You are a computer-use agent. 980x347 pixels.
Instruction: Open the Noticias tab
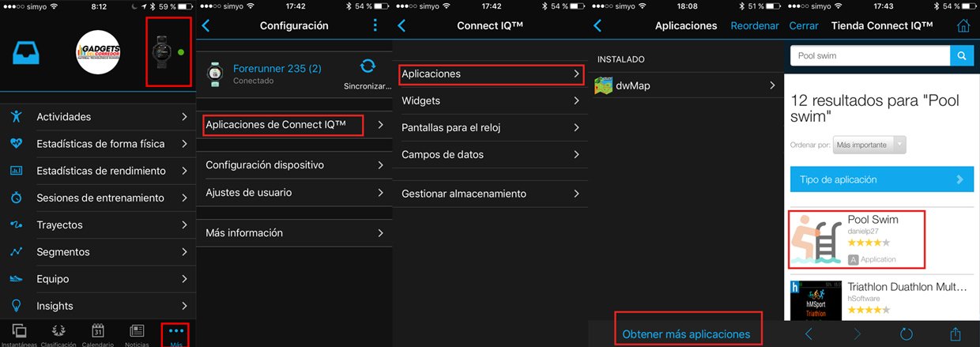[x=137, y=335]
